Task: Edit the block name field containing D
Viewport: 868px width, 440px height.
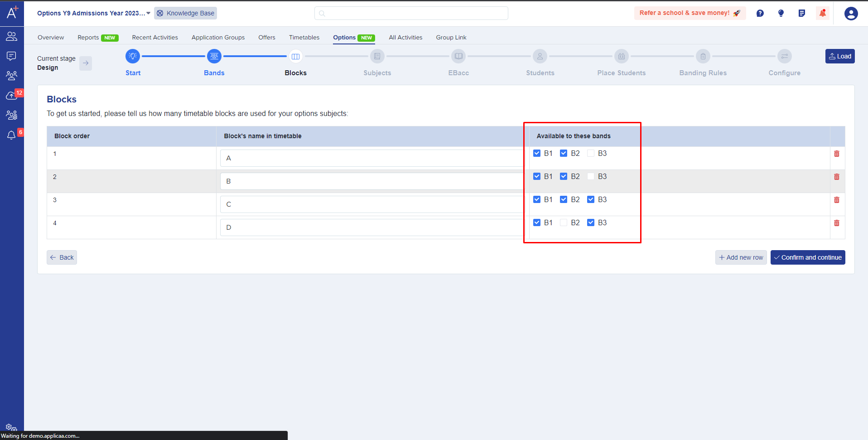Action: (x=372, y=227)
